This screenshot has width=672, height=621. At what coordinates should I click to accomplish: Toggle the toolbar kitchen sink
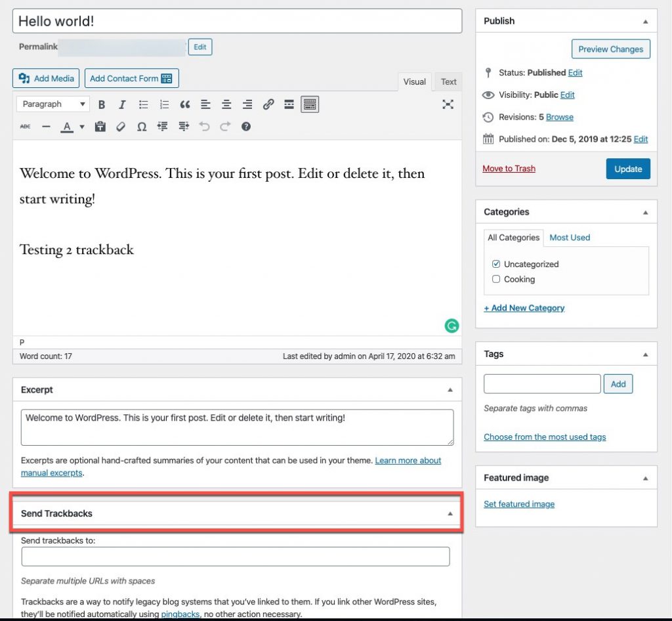click(310, 104)
